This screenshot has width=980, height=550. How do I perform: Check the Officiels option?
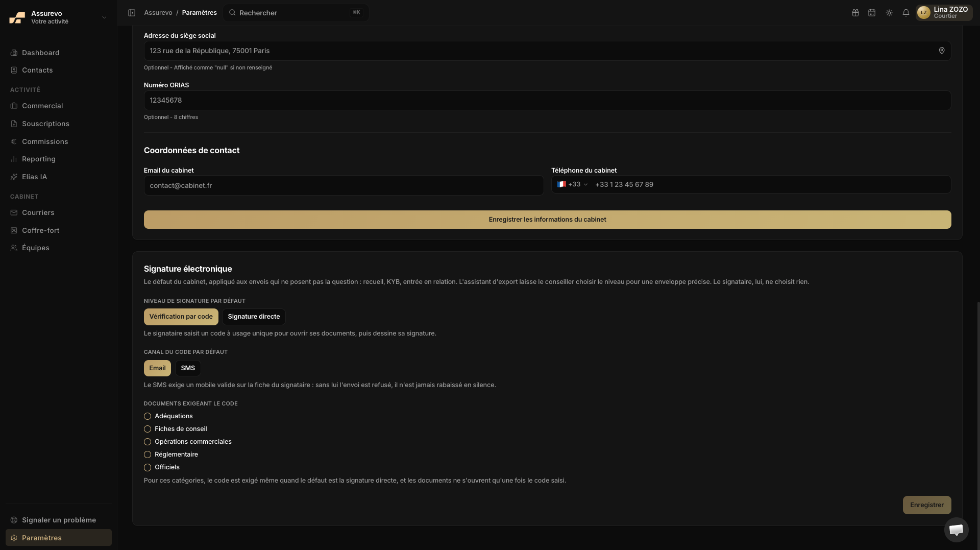click(x=148, y=468)
